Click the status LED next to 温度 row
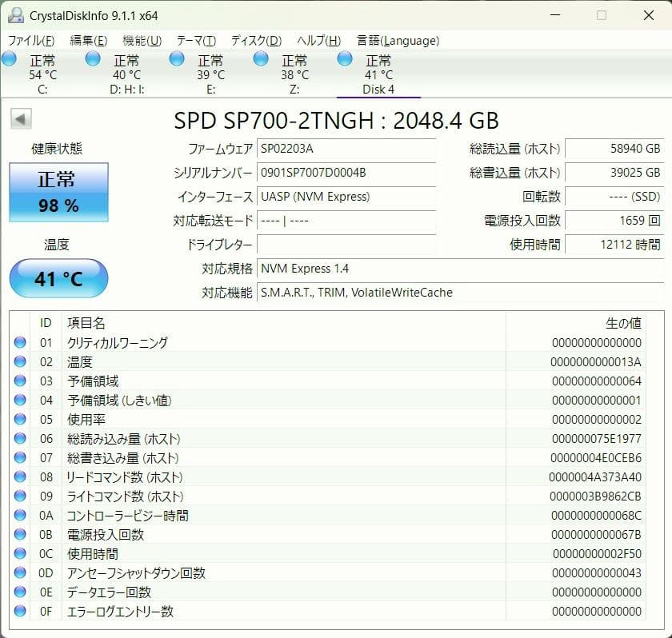The height and width of the screenshot is (638, 672). click(19, 361)
